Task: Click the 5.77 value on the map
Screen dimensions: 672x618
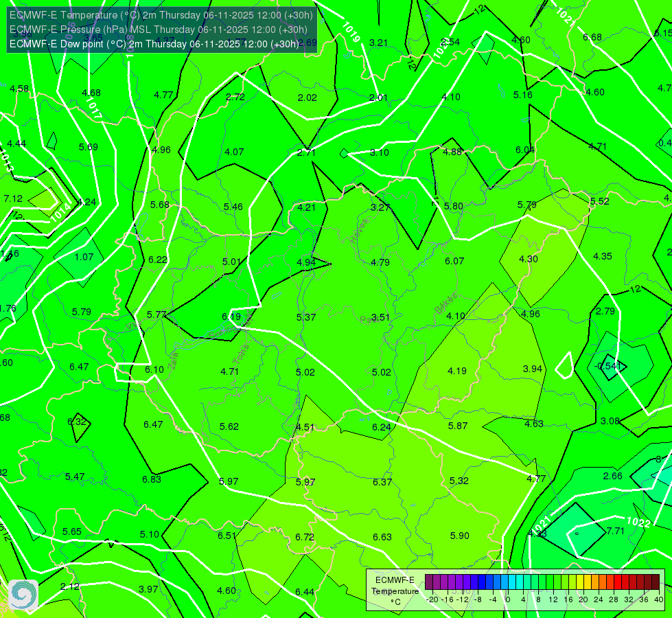Action: 157,314
